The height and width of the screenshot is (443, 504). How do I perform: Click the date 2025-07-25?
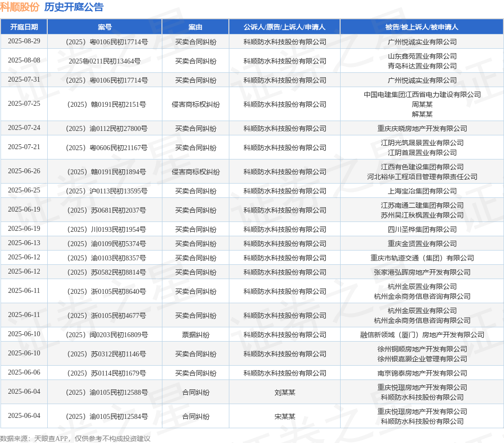(24, 103)
